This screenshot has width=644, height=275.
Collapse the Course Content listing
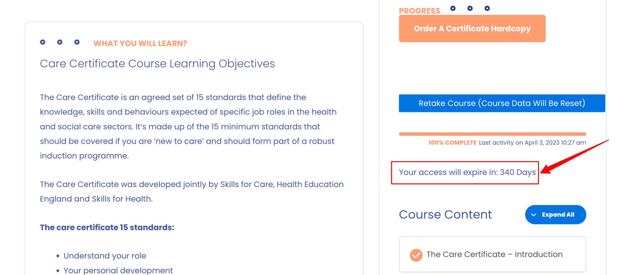[555, 214]
